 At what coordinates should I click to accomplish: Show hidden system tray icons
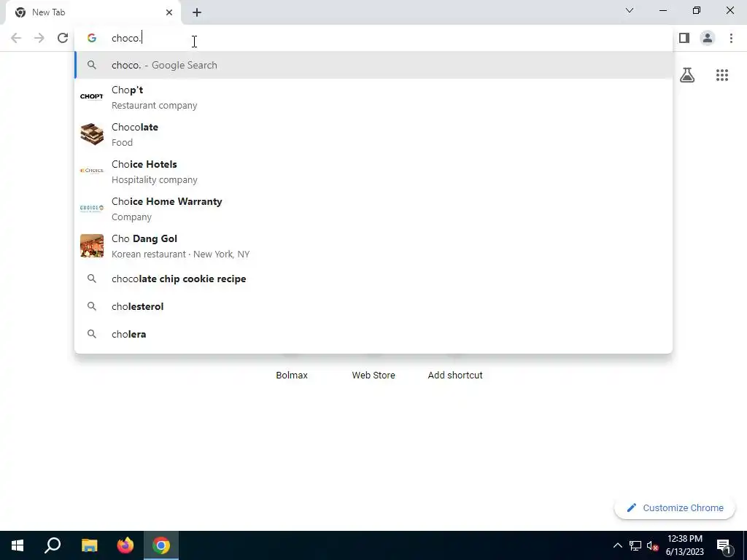point(617,545)
